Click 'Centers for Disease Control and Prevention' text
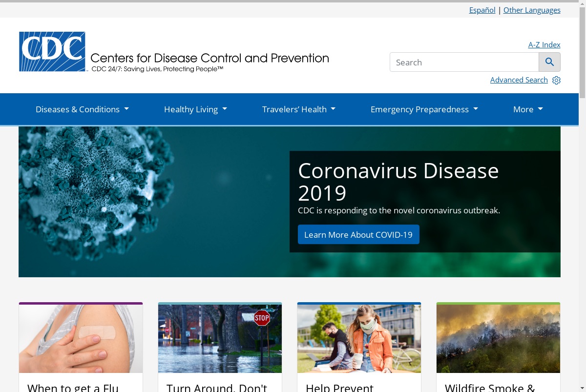This screenshot has width=586, height=392. (x=209, y=58)
